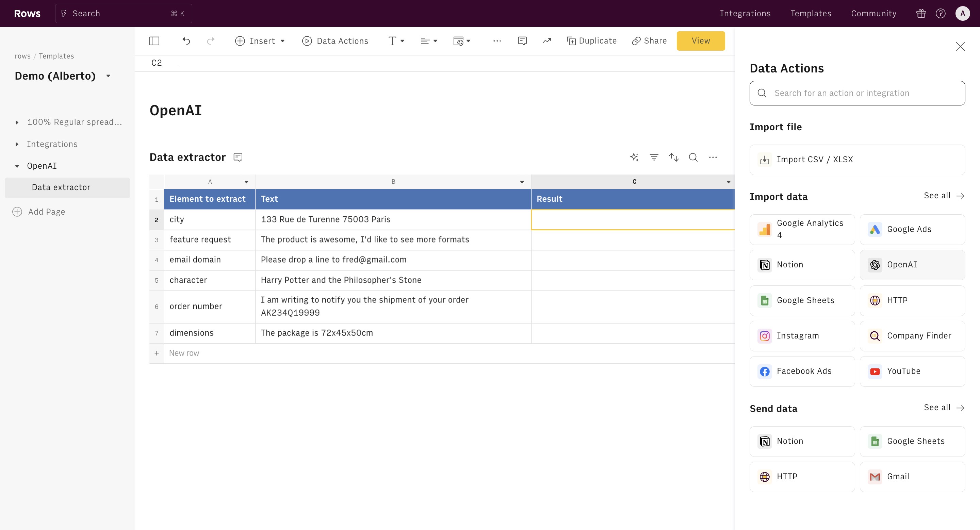The width and height of the screenshot is (980, 530).
Task: Open the comments icon in toolbar
Action: (522, 41)
